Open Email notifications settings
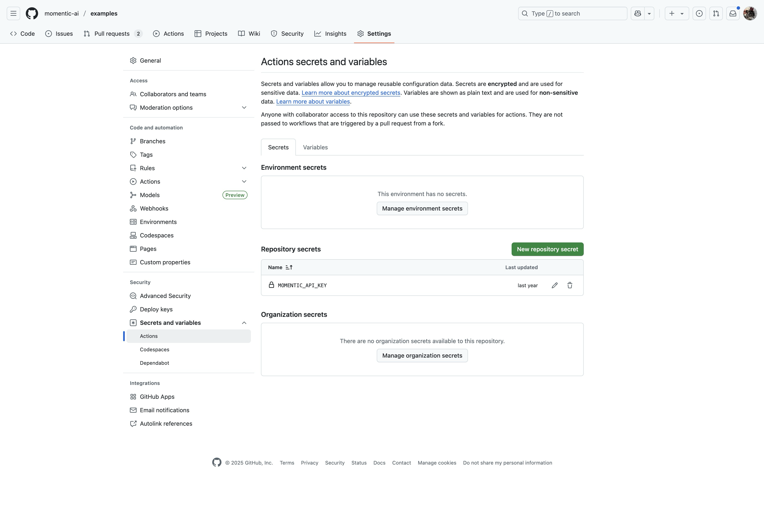Viewport: 764px width, 532px height. point(189,410)
